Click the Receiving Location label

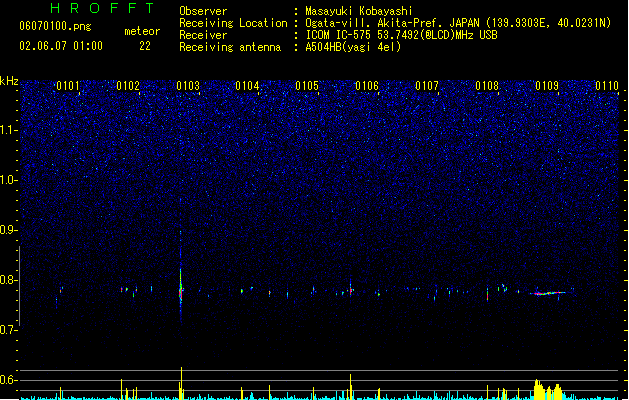coord(233,23)
